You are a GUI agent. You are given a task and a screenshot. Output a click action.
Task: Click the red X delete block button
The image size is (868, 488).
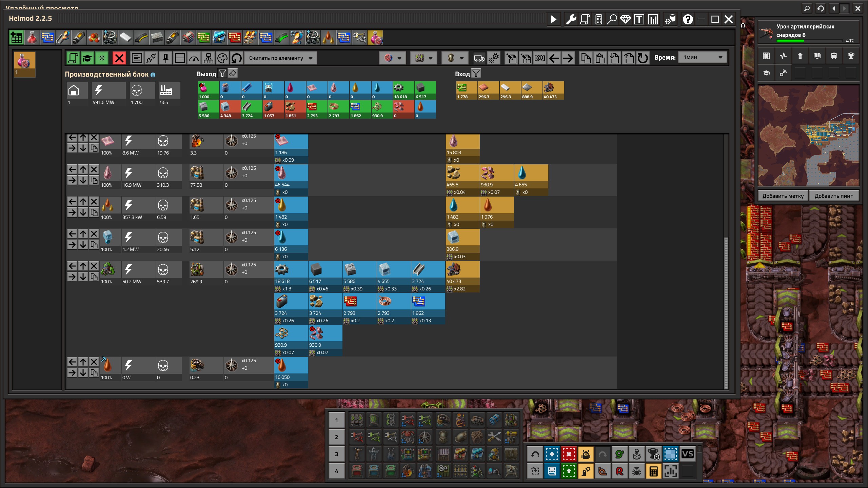pyautogui.click(x=119, y=58)
